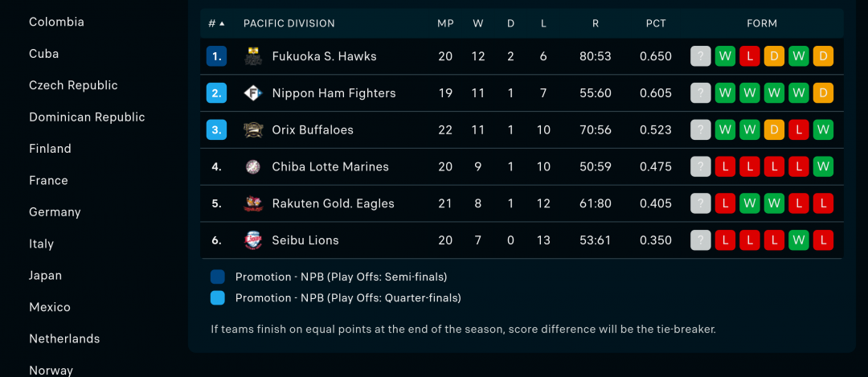
Task: Open the Orix Buffaloes team page
Action: pos(313,130)
